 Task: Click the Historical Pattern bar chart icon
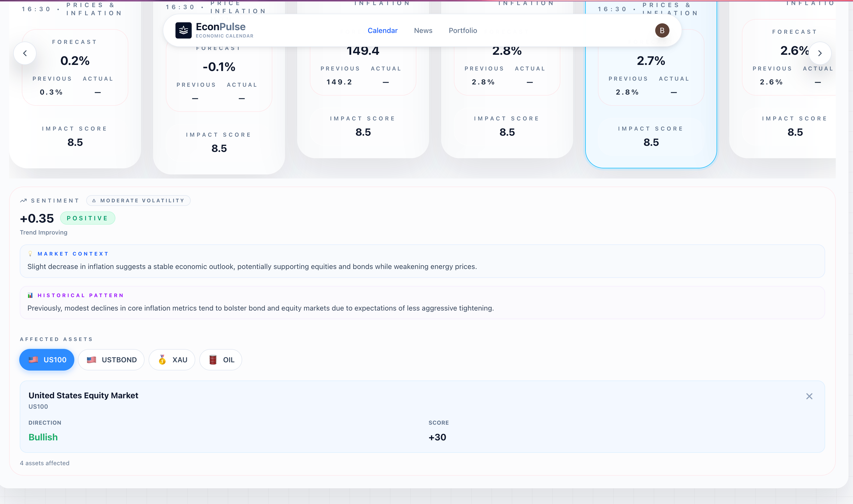(x=31, y=295)
